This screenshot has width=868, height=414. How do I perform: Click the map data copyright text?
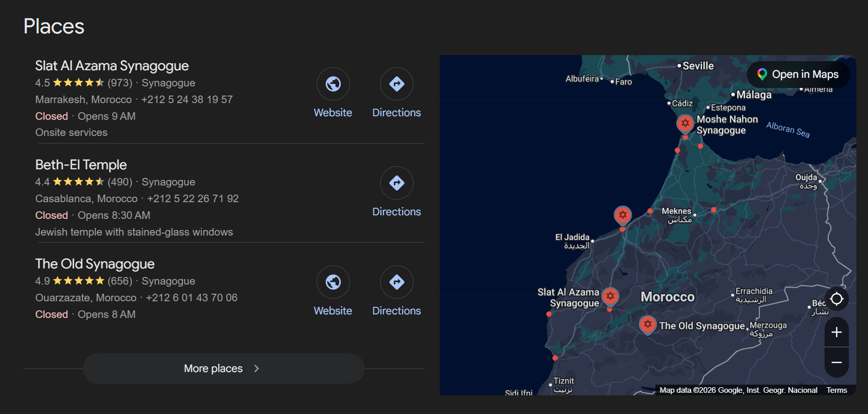click(x=738, y=390)
